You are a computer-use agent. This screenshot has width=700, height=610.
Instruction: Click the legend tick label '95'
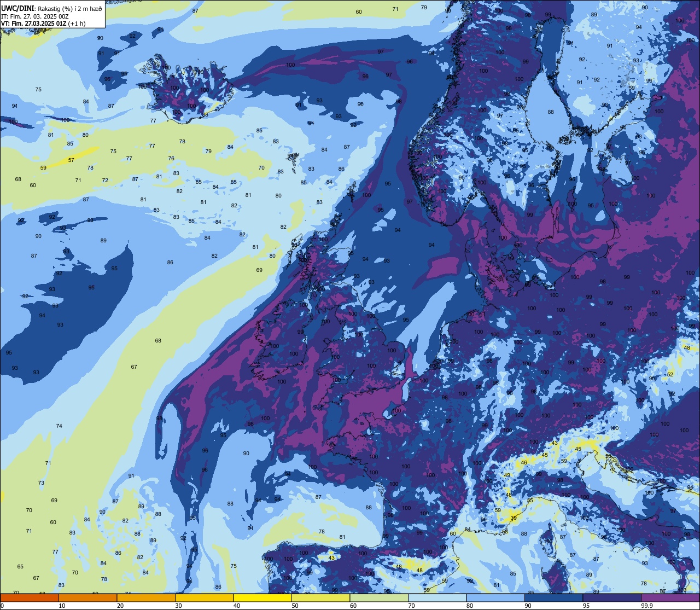pos(586,606)
